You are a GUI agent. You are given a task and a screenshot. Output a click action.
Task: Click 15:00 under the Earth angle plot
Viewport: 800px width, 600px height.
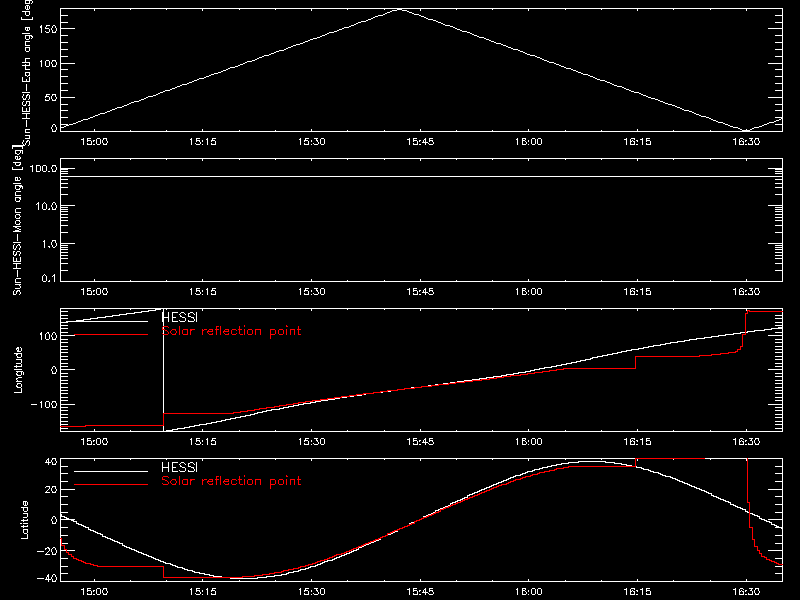pos(94,142)
